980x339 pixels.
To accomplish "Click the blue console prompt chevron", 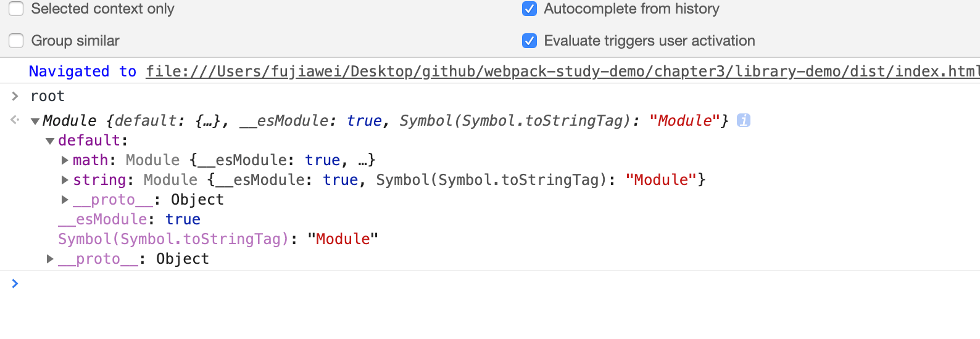I will coord(15,284).
